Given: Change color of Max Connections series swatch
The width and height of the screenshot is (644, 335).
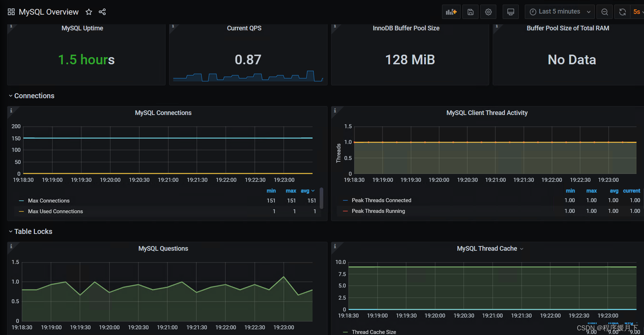Looking at the screenshot, I should (21, 201).
